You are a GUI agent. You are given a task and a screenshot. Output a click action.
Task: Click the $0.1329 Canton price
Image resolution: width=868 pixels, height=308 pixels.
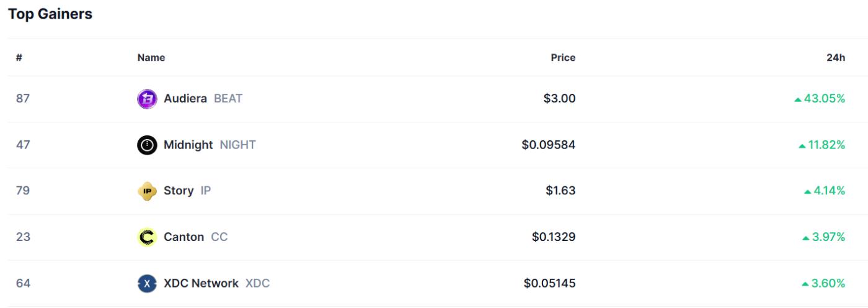[554, 237]
